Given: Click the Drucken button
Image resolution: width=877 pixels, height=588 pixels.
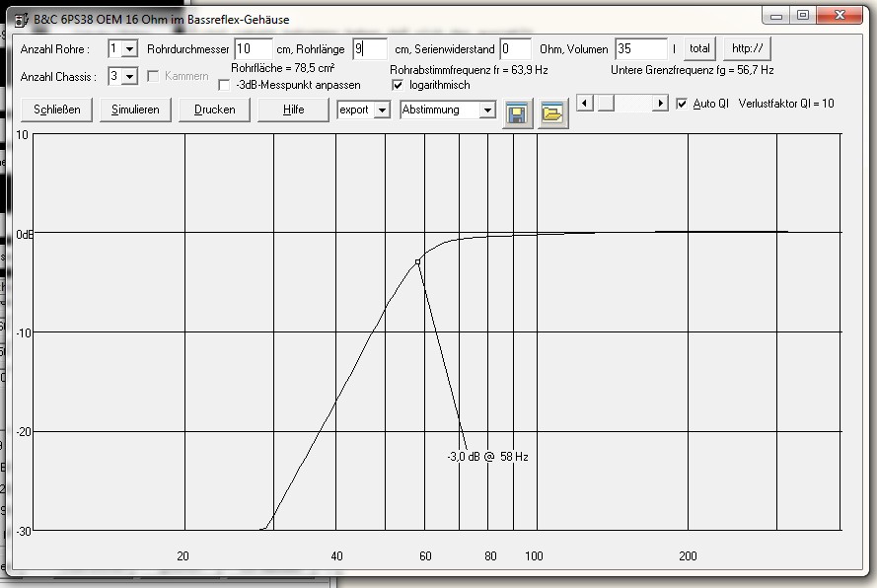Looking at the screenshot, I should pos(214,110).
